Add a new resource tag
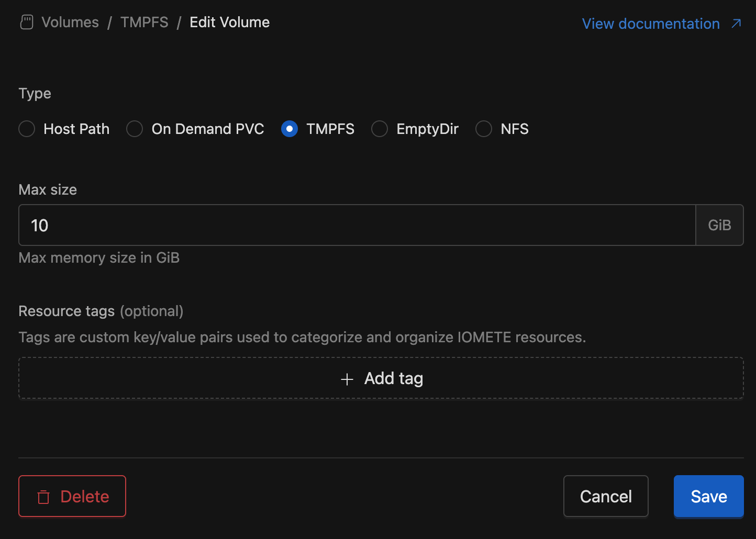Viewport: 756px width, 539px height. tap(381, 378)
